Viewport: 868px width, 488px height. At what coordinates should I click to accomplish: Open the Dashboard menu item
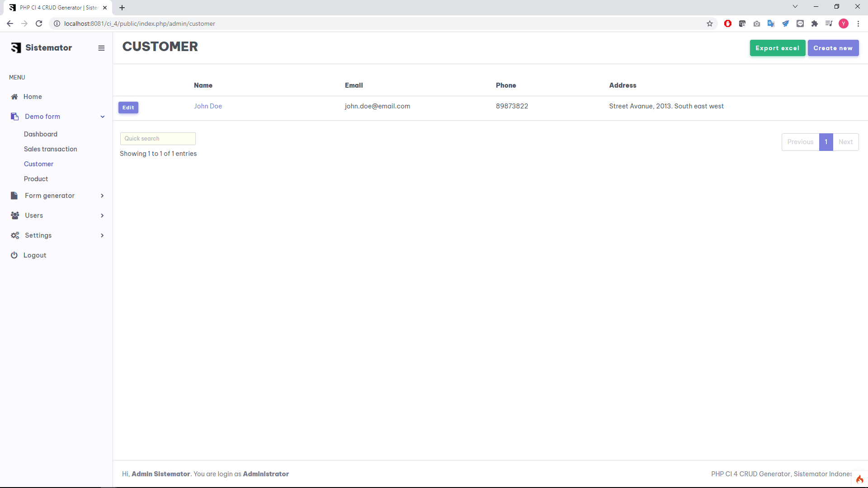pyautogui.click(x=40, y=134)
